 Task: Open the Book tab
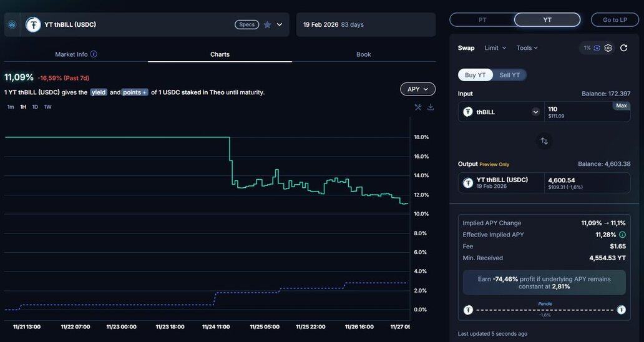click(x=363, y=54)
